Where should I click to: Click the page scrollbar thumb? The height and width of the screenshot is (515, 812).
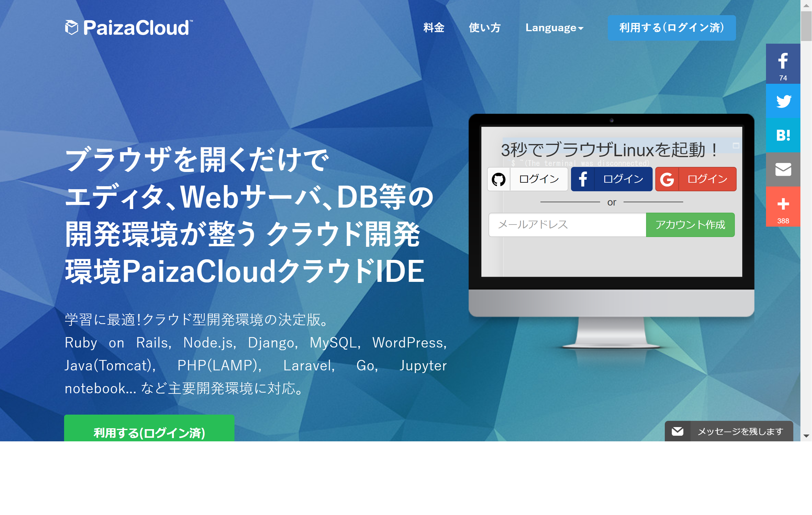click(x=806, y=26)
